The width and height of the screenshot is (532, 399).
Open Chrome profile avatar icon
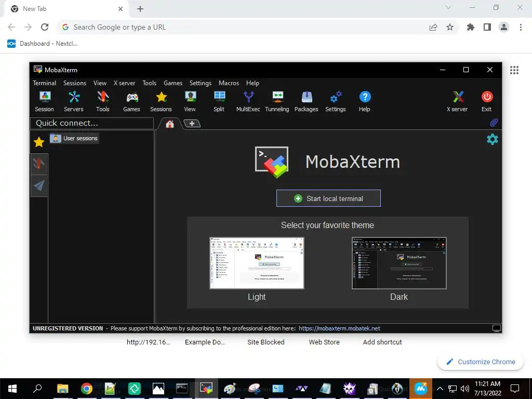pos(504,27)
